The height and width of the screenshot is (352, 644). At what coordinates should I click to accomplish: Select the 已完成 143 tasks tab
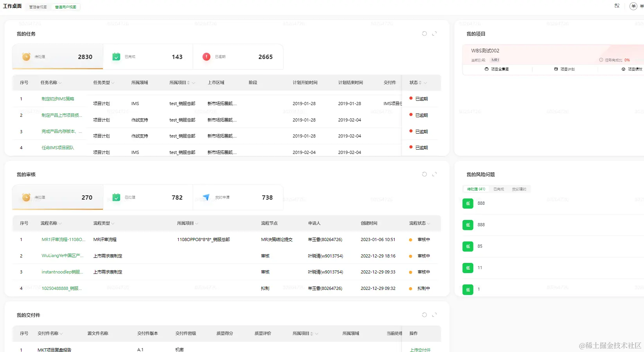(148, 57)
